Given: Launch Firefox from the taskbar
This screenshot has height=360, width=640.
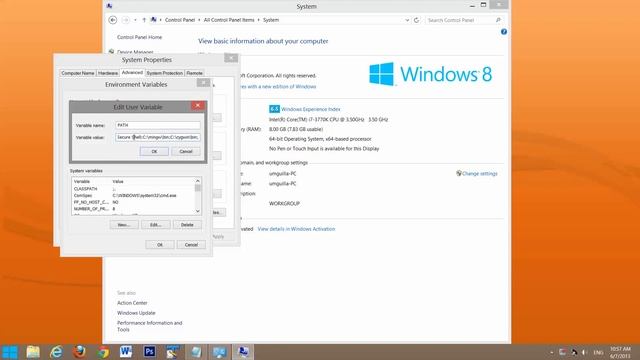Looking at the screenshot, I should coord(79,352).
